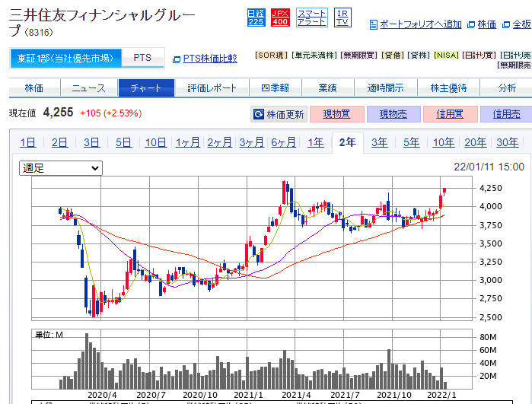Select the 1ヶ月 chart range
Image resolution: width=532 pixels, height=404 pixels.
coord(188,142)
